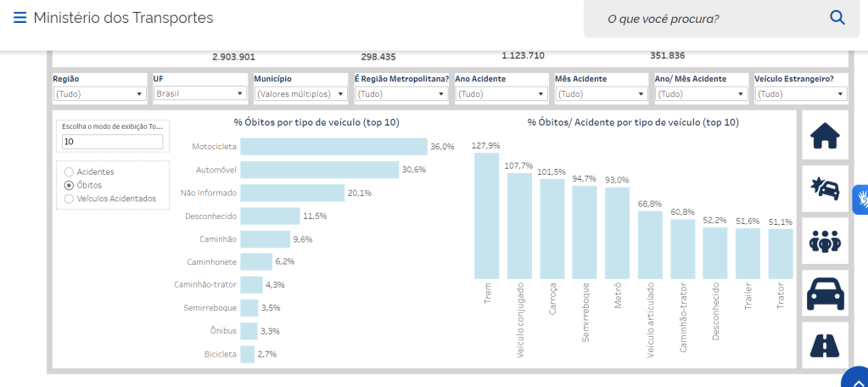
Task: Open the Ano Acidente dropdown
Action: (x=501, y=94)
